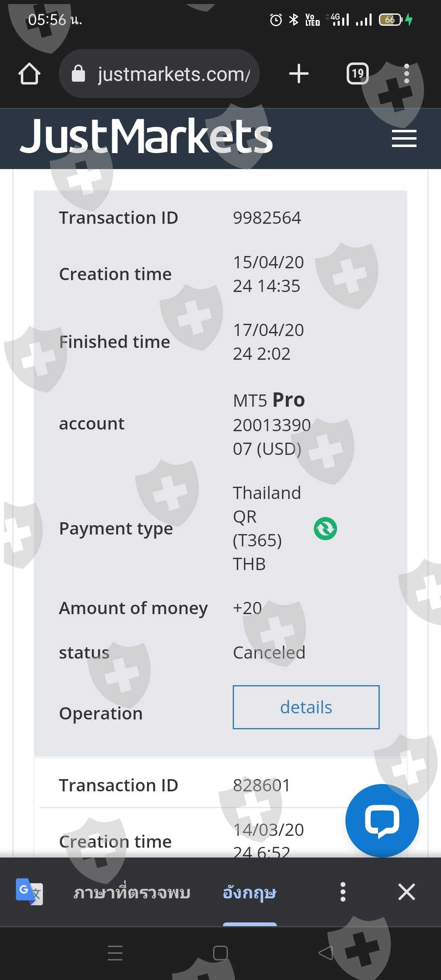
Task: Switch to detected language tab
Action: (132, 893)
